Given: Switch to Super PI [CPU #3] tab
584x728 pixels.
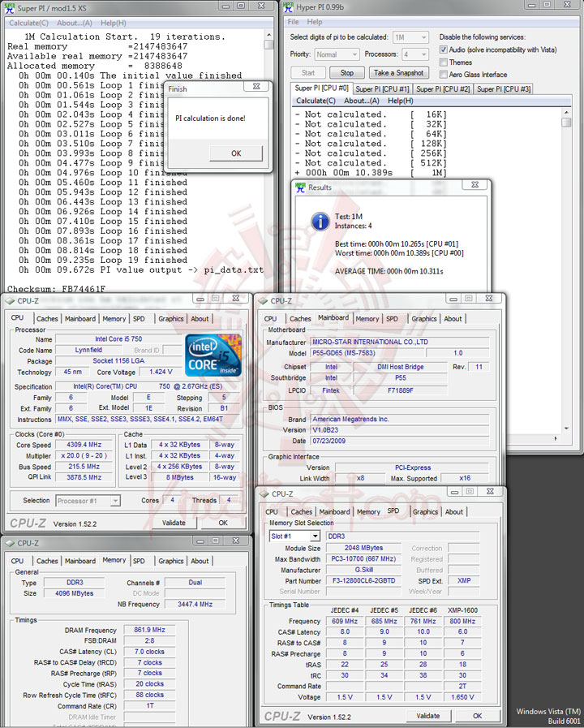Looking at the screenshot, I should (x=504, y=89).
